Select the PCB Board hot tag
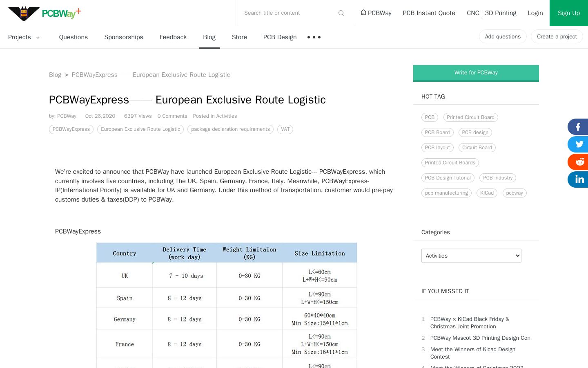This screenshot has width=588, height=368. 437,132
